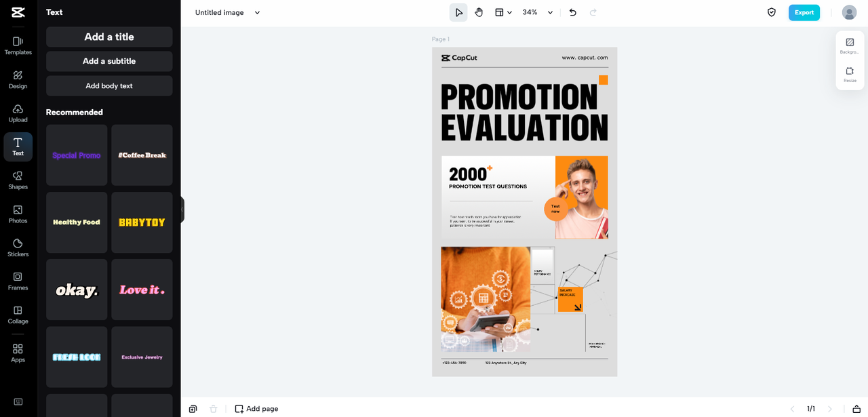
Task: Click the undo arrow
Action: [573, 12]
